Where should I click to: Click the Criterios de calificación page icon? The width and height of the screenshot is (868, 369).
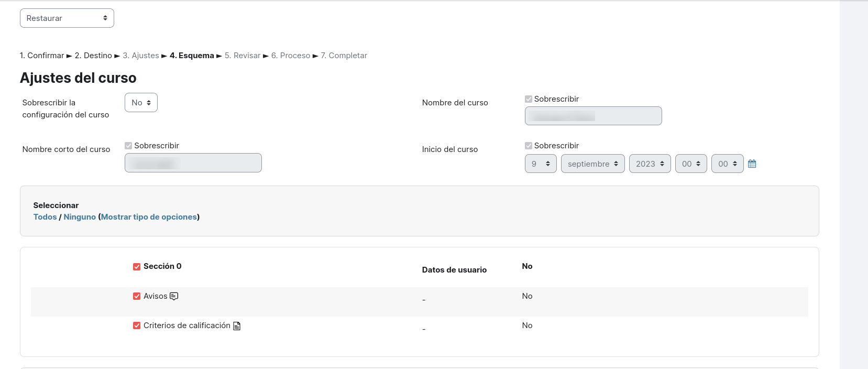pos(237,326)
